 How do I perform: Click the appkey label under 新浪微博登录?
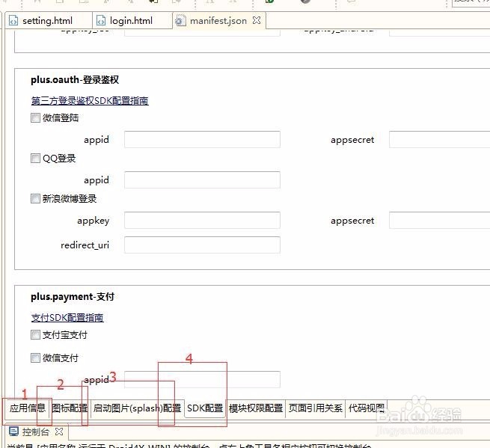coord(94,221)
